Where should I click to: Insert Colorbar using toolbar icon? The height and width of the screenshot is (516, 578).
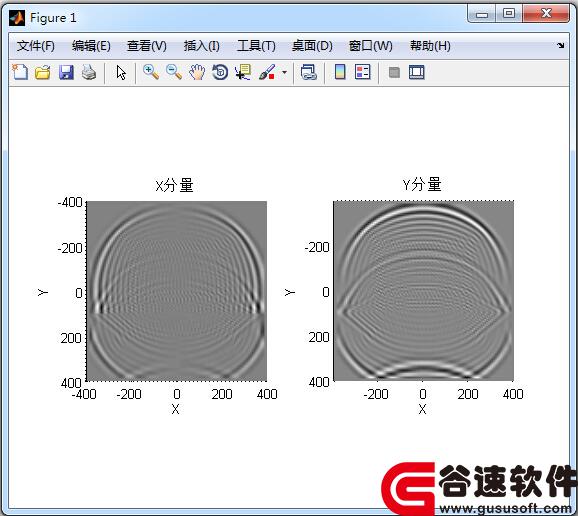coord(340,72)
